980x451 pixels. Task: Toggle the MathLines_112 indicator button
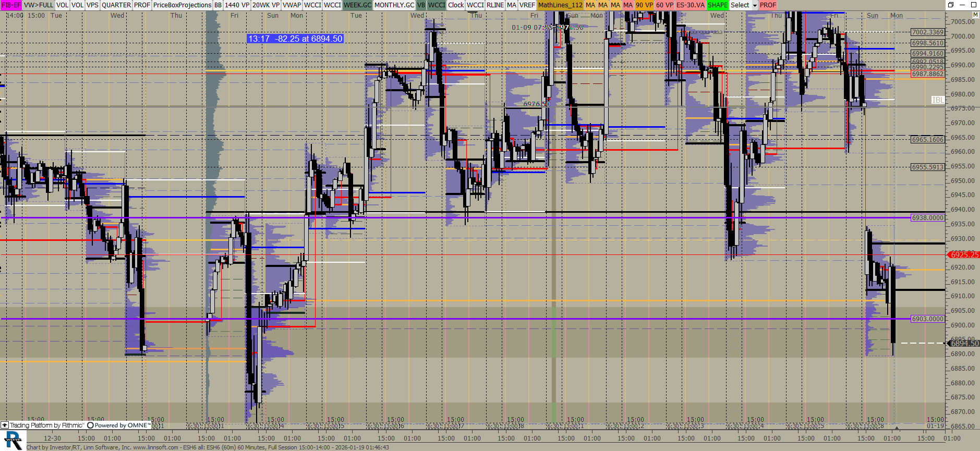point(560,5)
